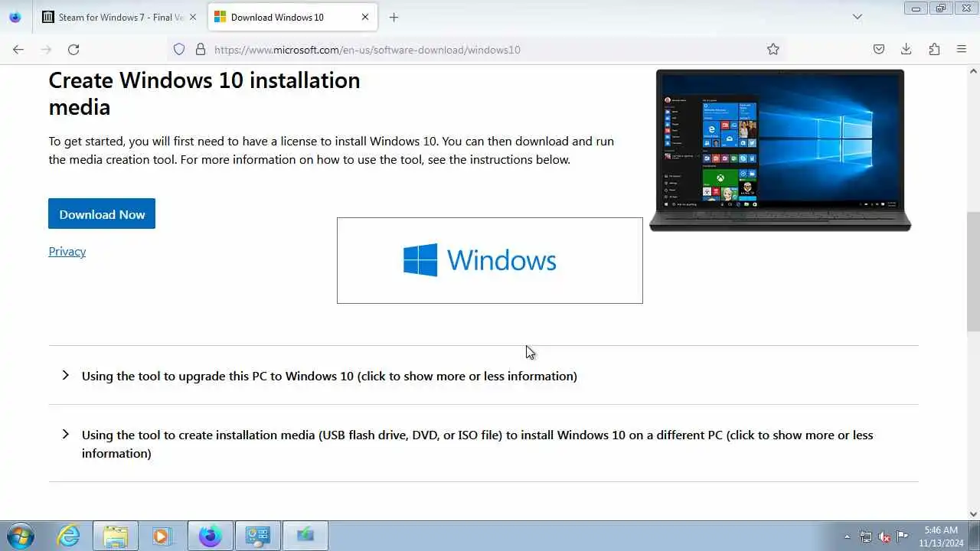
Task: Open the Save to Pocket icon
Action: pos(879,50)
